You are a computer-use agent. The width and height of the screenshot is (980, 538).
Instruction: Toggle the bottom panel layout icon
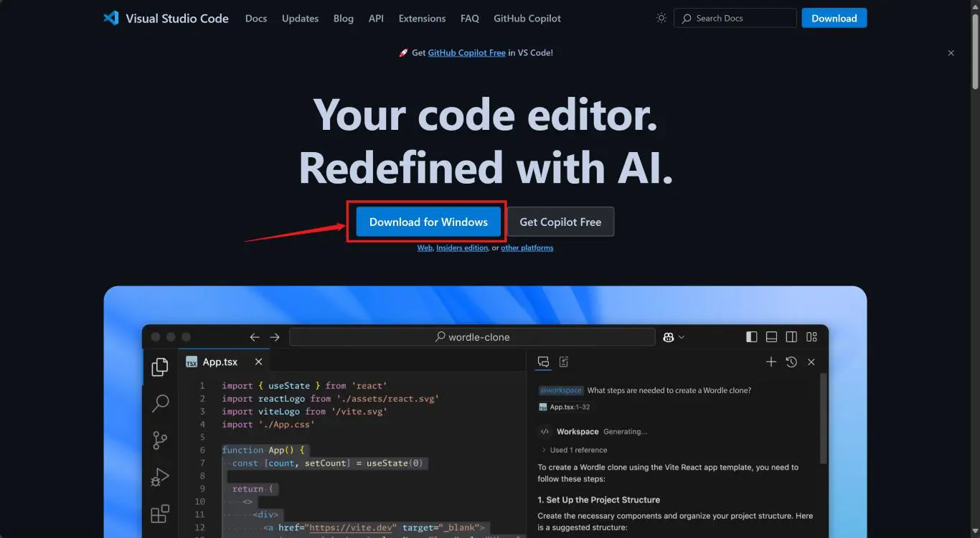772,337
